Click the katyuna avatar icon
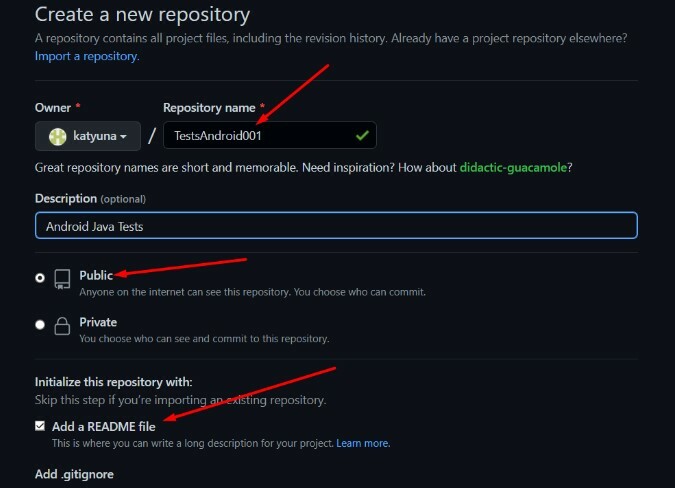 point(58,136)
